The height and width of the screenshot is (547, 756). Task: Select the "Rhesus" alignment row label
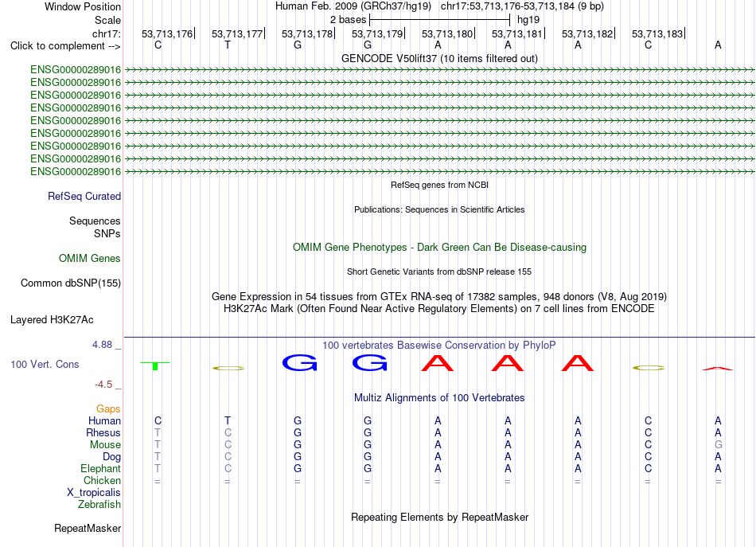click(x=103, y=432)
